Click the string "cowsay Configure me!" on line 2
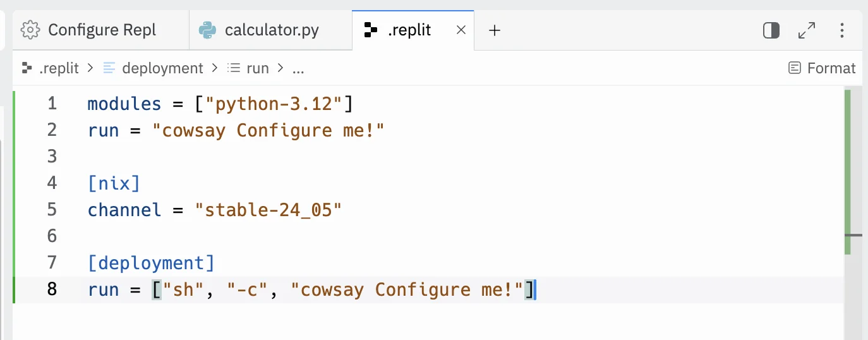868x340 pixels. 268,130
